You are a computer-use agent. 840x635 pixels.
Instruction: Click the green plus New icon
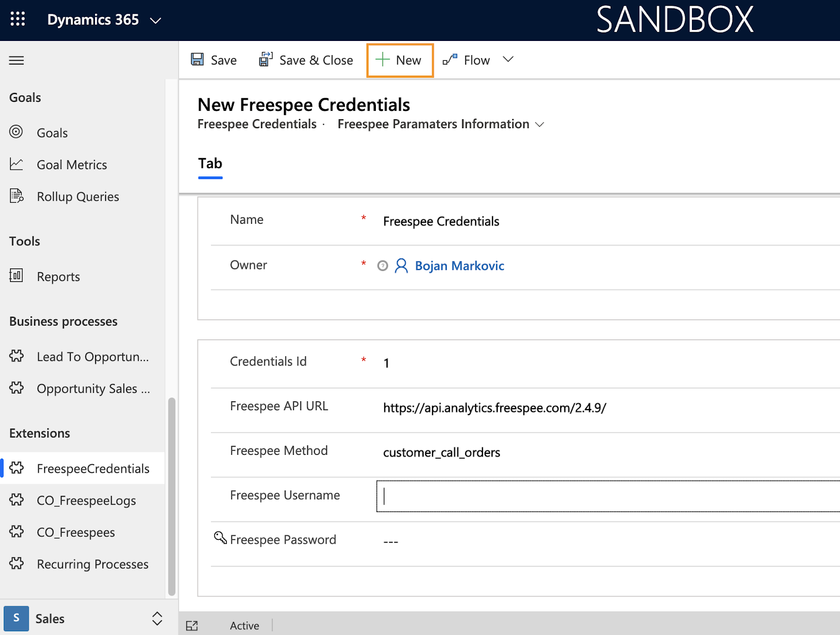click(383, 60)
